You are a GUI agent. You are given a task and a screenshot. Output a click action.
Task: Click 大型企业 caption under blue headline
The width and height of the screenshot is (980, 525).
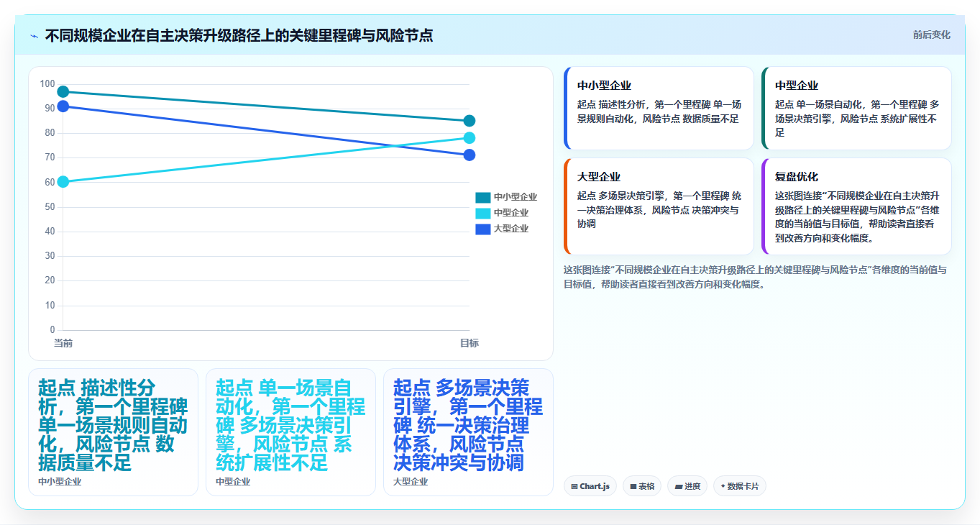pyautogui.click(x=411, y=482)
